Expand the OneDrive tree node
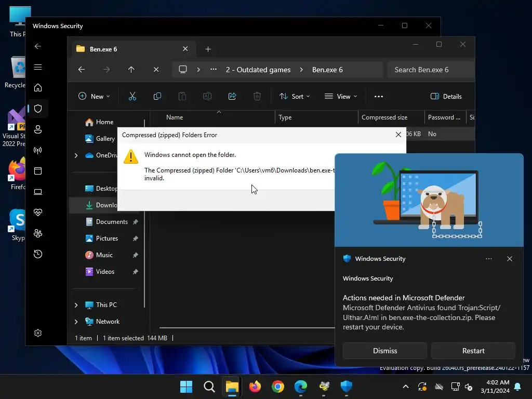Viewport: 532px width, 399px height. (x=76, y=155)
